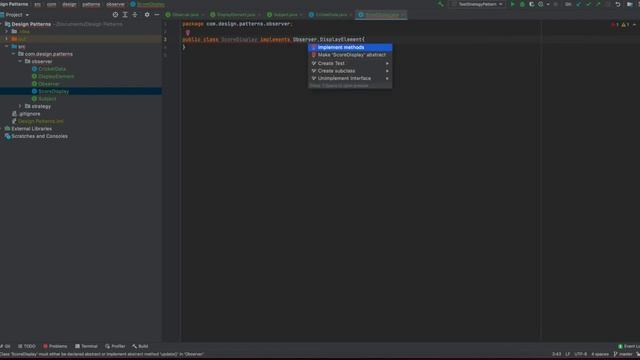The width and height of the screenshot is (640, 360).
Task: Choose the Unimplement Interface entry
Action: click(x=350, y=78)
